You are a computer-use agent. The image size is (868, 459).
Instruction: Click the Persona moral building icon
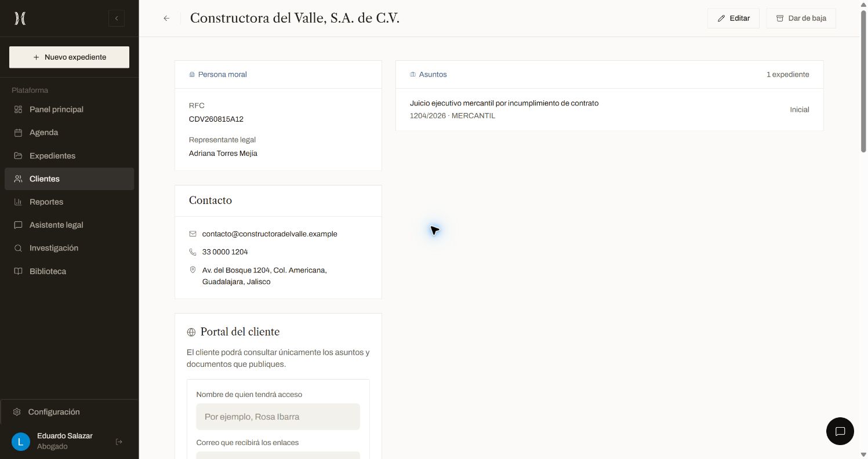[192, 75]
